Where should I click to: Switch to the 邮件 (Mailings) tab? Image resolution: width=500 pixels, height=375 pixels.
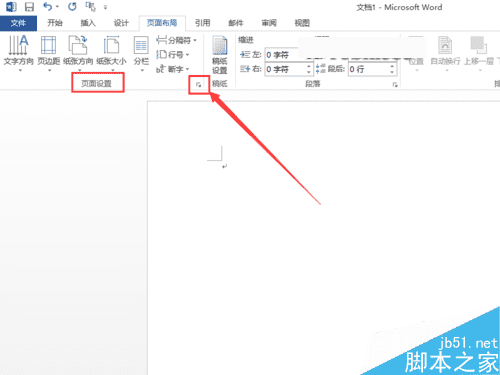236,23
